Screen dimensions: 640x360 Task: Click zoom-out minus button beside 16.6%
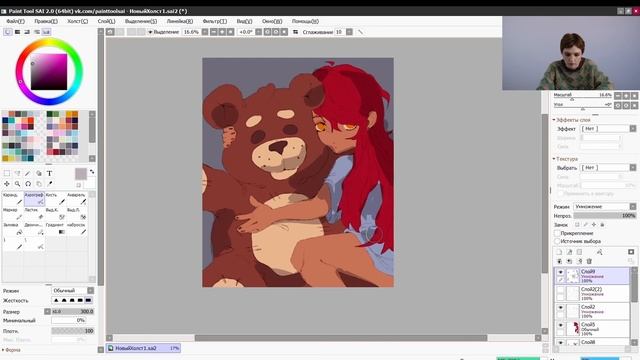coord(213,32)
